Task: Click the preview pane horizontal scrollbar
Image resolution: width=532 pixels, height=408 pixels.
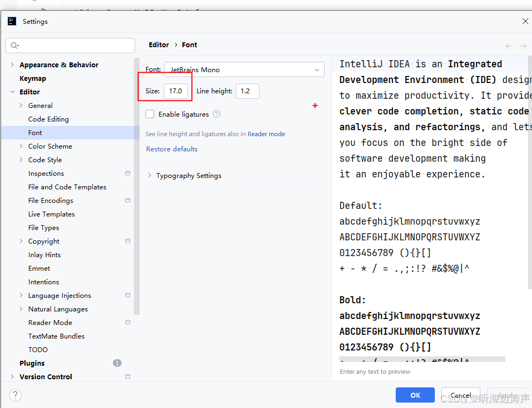Action: pos(422,359)
